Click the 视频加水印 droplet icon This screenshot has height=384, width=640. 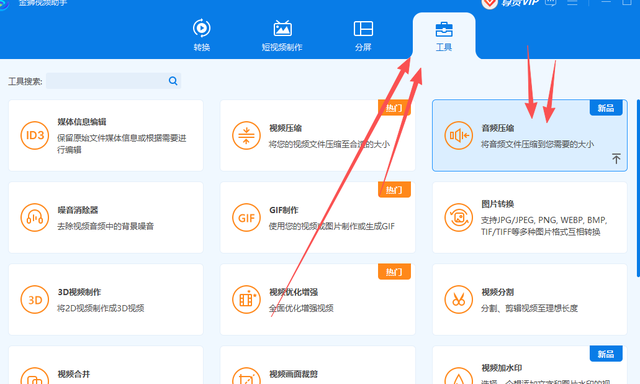tap(459, 376)
